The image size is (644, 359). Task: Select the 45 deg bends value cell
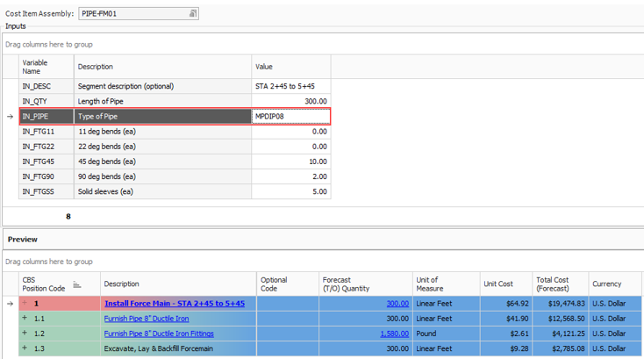click(290, 162)
